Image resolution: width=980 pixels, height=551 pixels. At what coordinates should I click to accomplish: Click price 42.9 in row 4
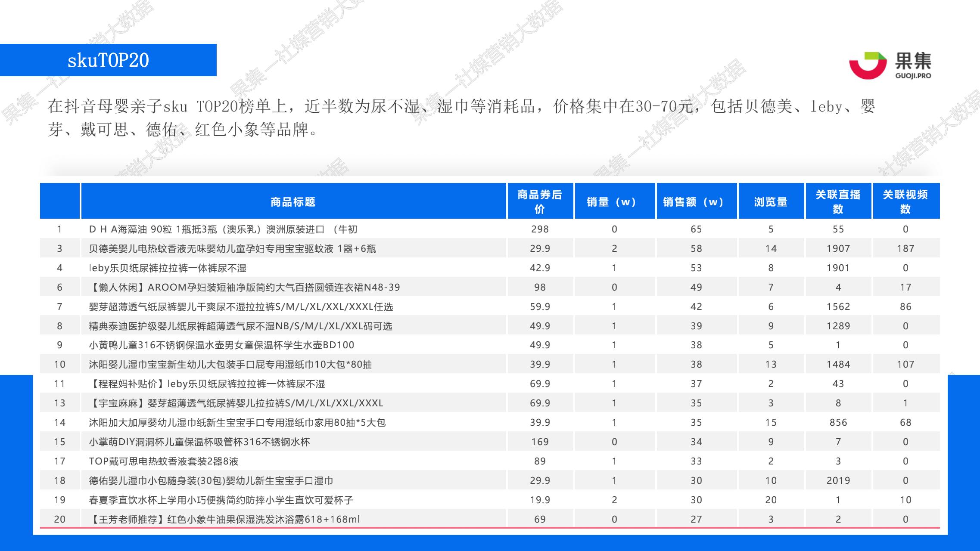click(540, 268)
